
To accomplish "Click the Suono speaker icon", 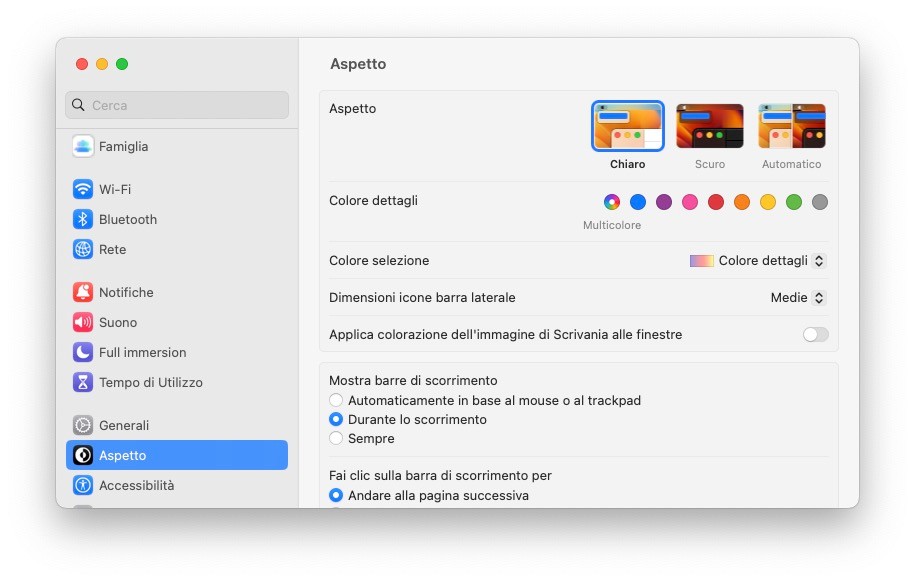I will (x=83, y=322).
